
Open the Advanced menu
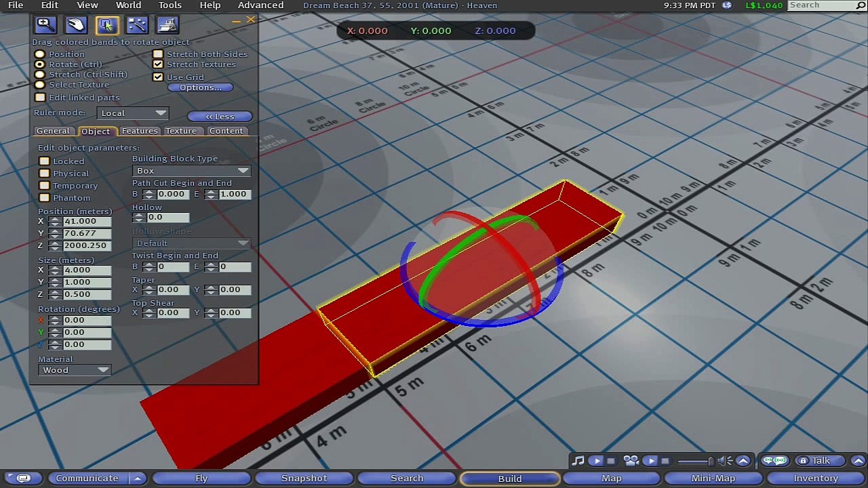click(260, 5)
